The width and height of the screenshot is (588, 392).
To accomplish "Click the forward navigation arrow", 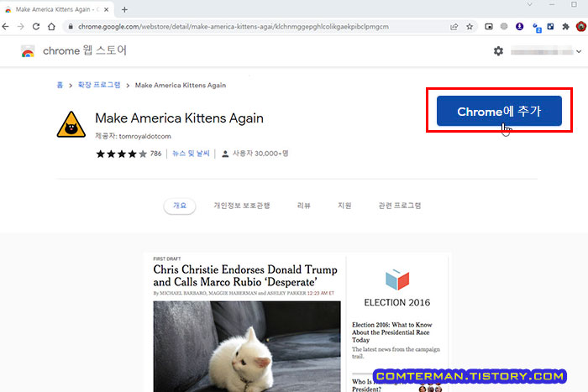I will pos(21,27).
